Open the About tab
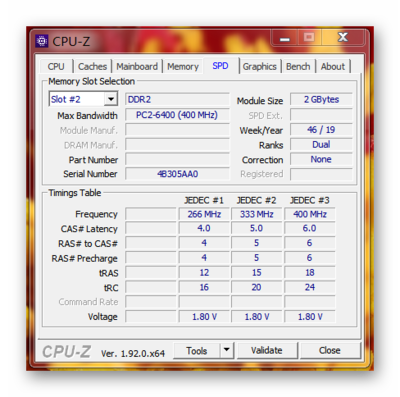This screenshot has width=400, height=397. coord(333,66)
